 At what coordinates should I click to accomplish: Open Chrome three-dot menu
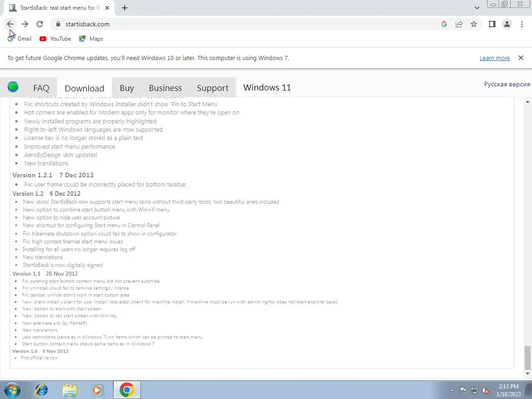tap(522, 24)
